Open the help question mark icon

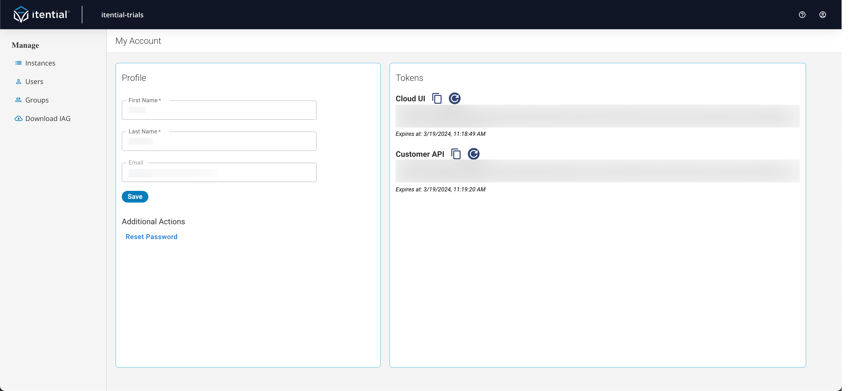pos(802,14)
